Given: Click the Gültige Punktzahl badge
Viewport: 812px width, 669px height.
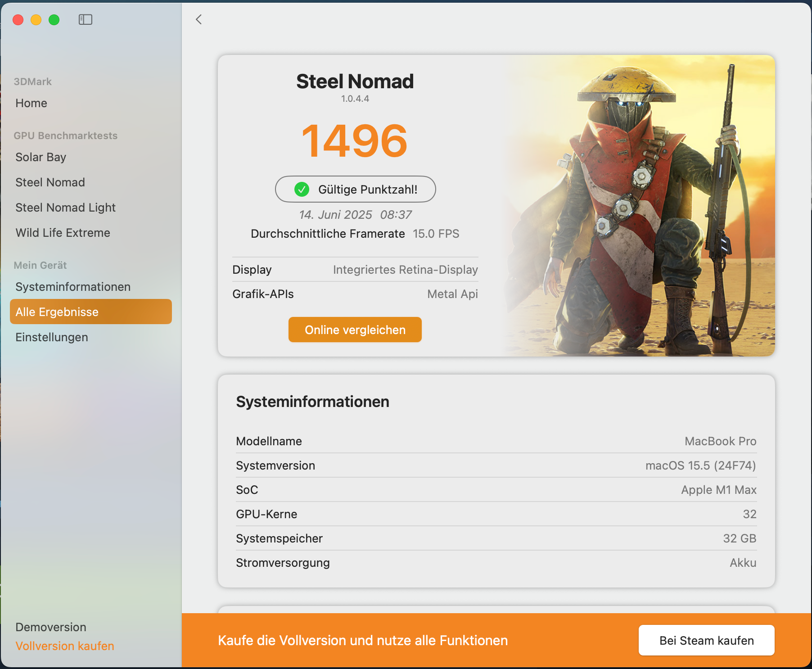Looking at the screenshot, I should pos(356,189).
